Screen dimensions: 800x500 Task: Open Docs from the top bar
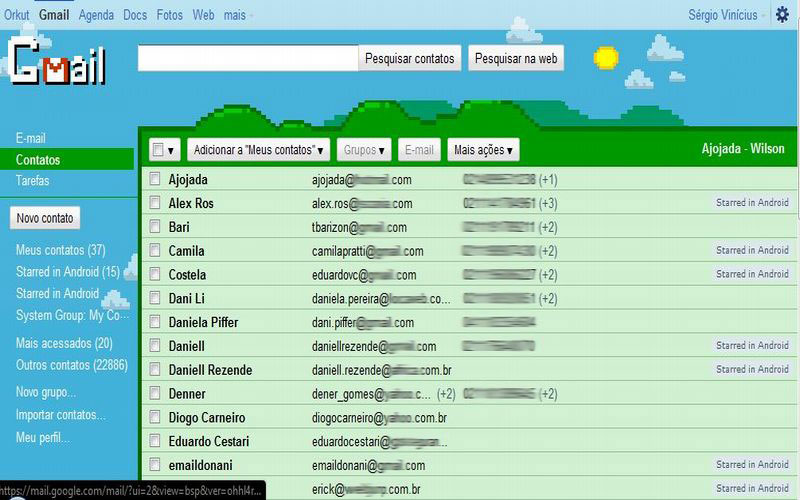click(x=135, y=15)
